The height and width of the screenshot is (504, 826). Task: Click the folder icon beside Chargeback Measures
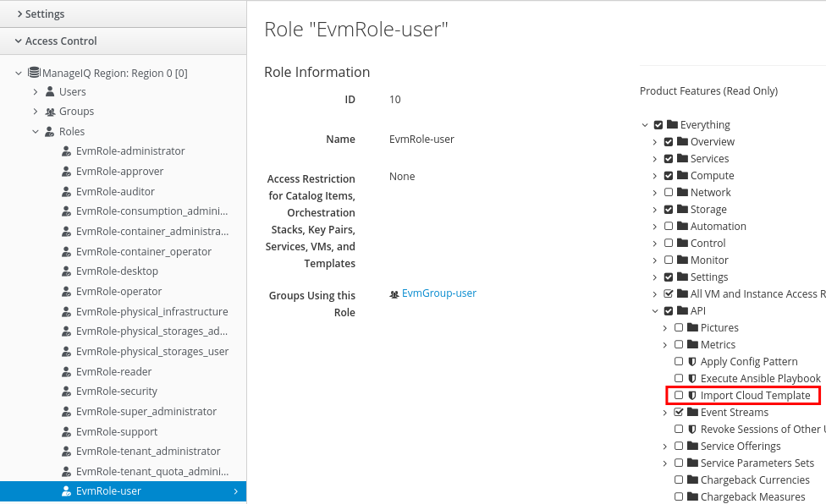click(x=692, y=496)
